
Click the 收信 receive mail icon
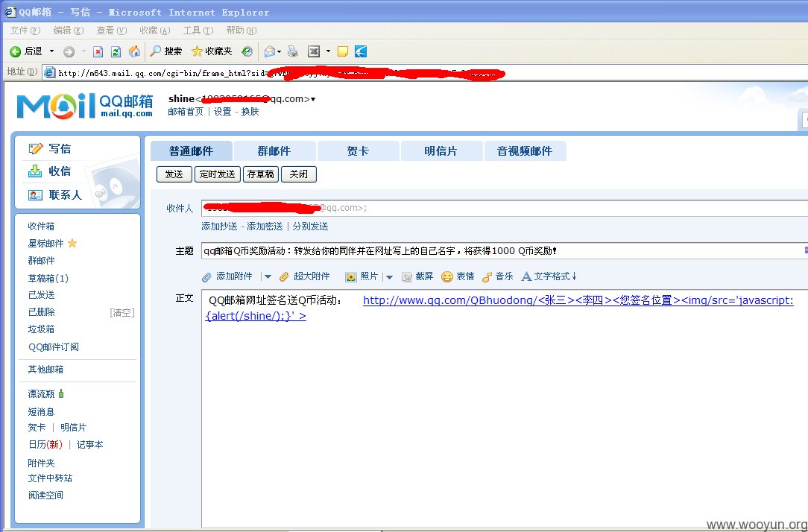(x=35, y=171)
